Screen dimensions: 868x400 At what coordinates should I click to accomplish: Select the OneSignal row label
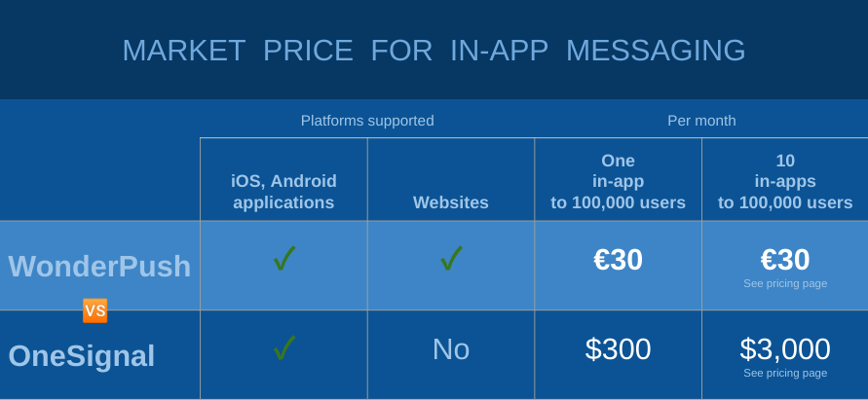pyautogui.click(x=82, y=356)
